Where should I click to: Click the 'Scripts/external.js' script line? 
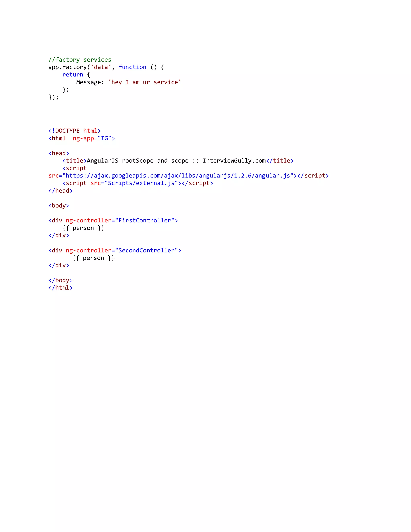(137, 183)
